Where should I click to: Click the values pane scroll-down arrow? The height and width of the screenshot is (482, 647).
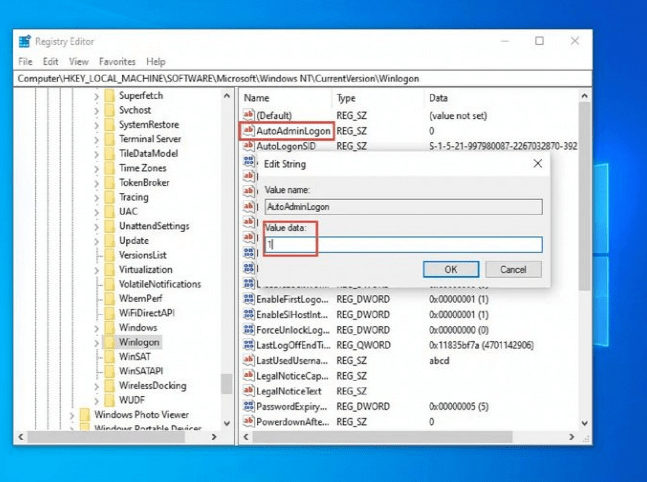(584, 423)
